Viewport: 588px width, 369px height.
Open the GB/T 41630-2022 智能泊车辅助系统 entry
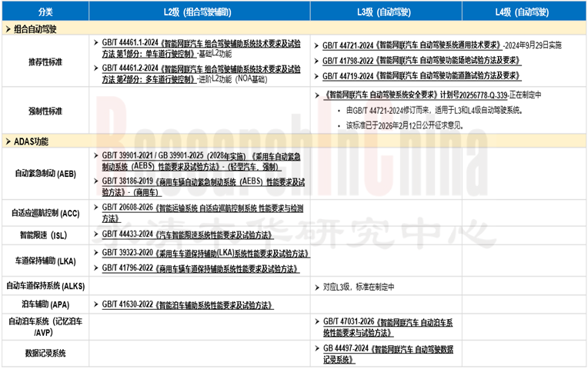(188, 305)
